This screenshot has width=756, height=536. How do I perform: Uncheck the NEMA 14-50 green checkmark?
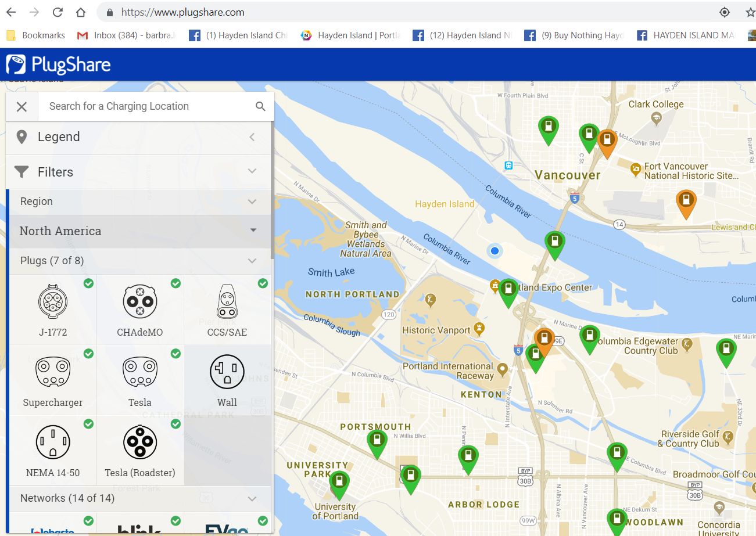point(88,424)
